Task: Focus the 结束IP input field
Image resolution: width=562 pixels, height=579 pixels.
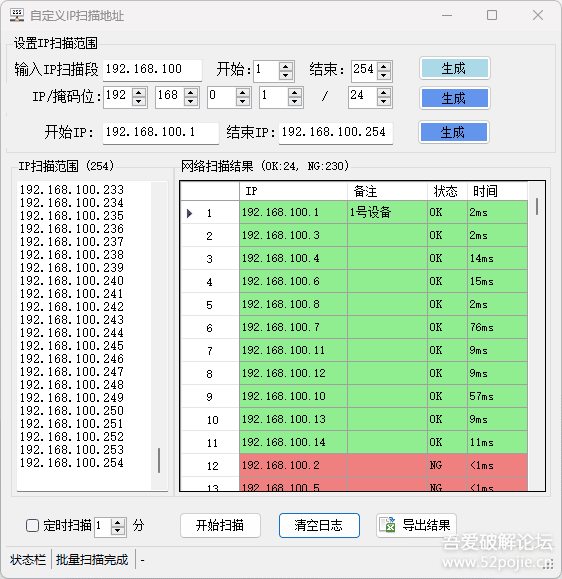Action: coord(336,133)
